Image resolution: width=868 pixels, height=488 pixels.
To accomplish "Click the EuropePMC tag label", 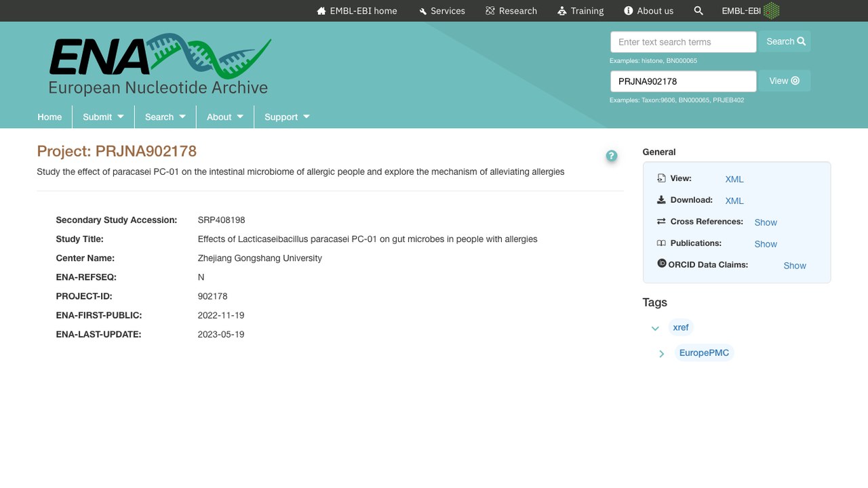I will point(704,352).
